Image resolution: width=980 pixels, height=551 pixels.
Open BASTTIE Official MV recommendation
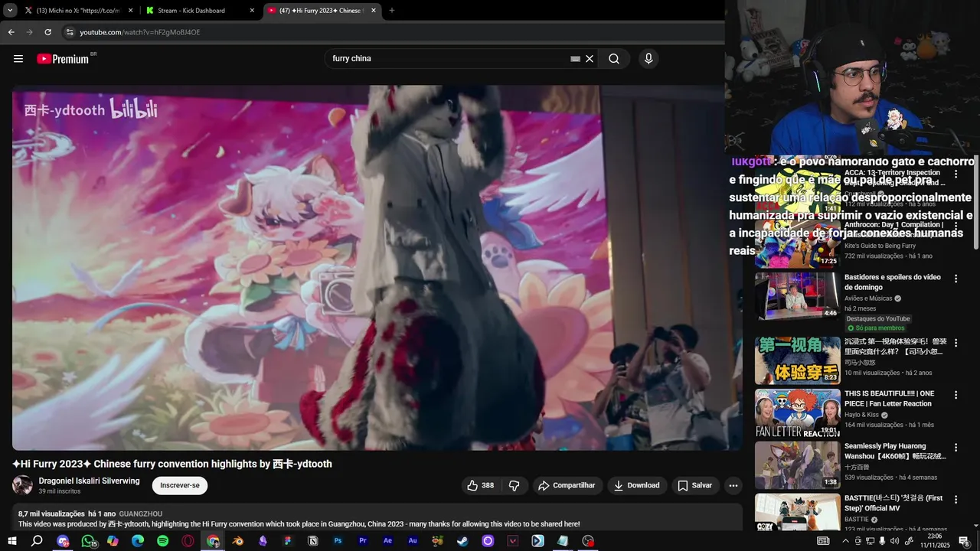(x=893, y=503)
